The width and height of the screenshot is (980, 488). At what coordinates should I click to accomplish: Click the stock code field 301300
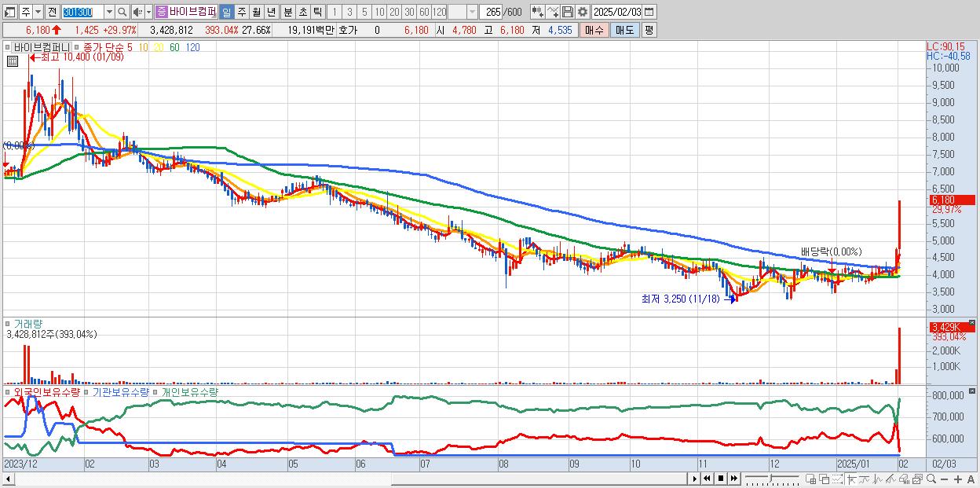(x=82, y=12)
